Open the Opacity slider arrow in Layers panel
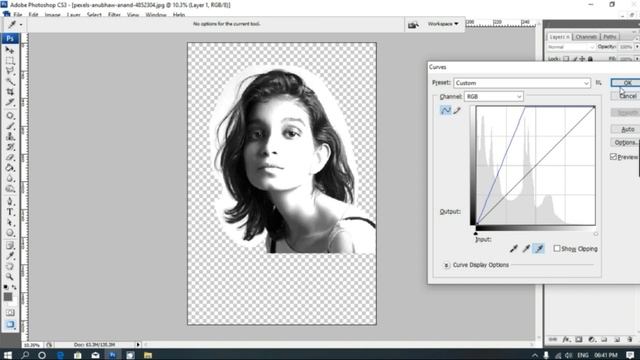640x360 pixels. [637, 47]
